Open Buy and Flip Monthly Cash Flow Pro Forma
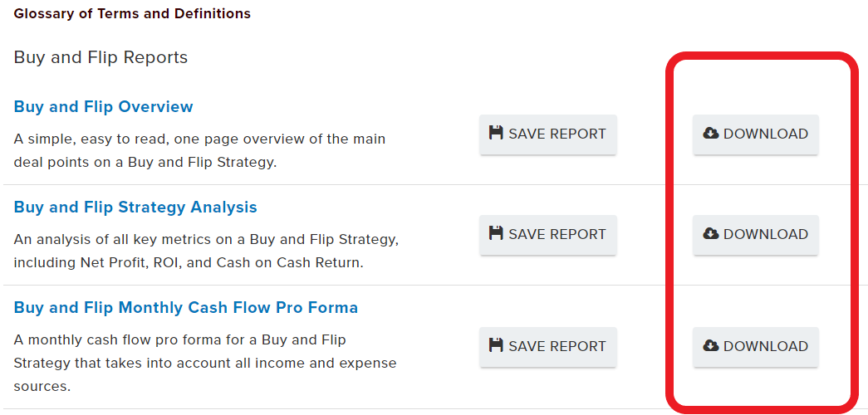 click(x=185, y=307)
